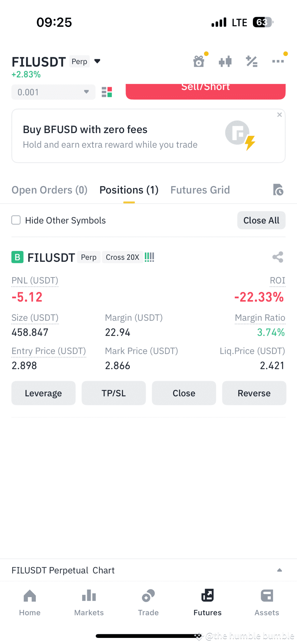This screenshot has height=644, width=297.
Task: Open order history clock icon
Action: tap(278, 189)
